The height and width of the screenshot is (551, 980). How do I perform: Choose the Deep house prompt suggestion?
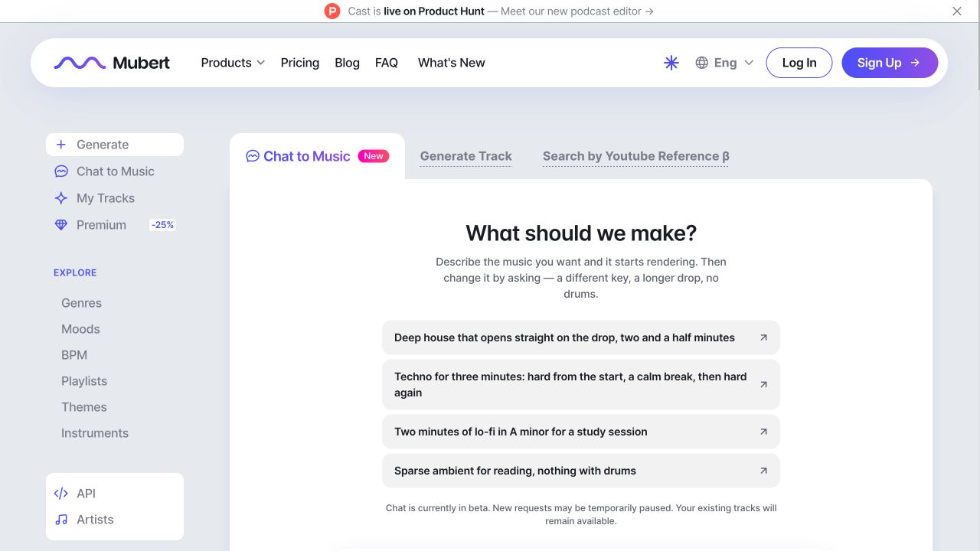click(x=581, y=337)
